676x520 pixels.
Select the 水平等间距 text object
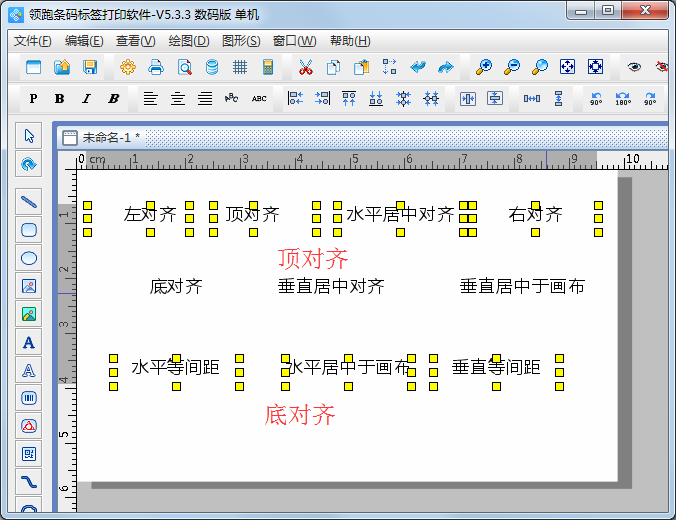175,367
